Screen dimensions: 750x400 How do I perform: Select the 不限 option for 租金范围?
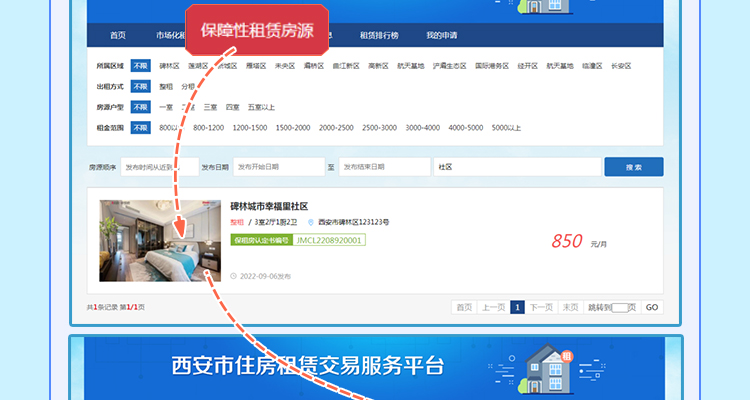tap(141, 127)
